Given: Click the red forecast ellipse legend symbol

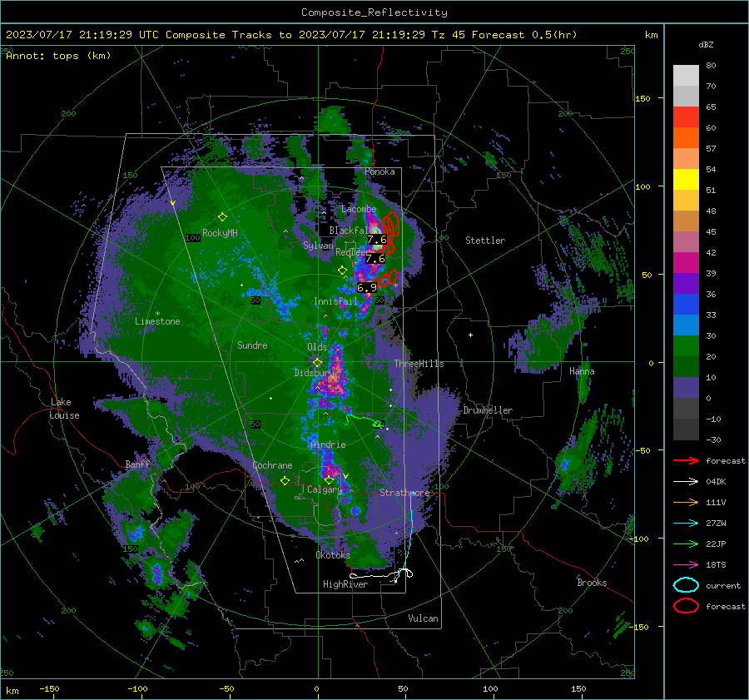Looking at the screenshot, I should [686, 606].
